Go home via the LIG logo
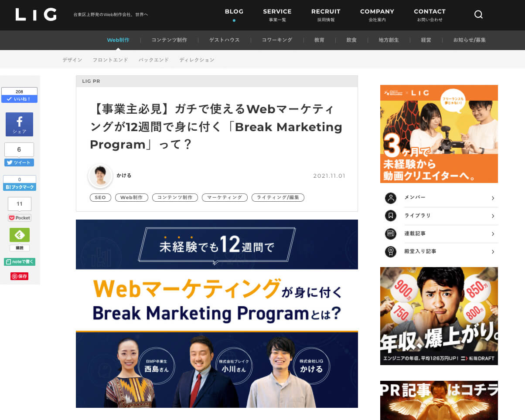Screen dimensions: 525x420 pos(36,14)
